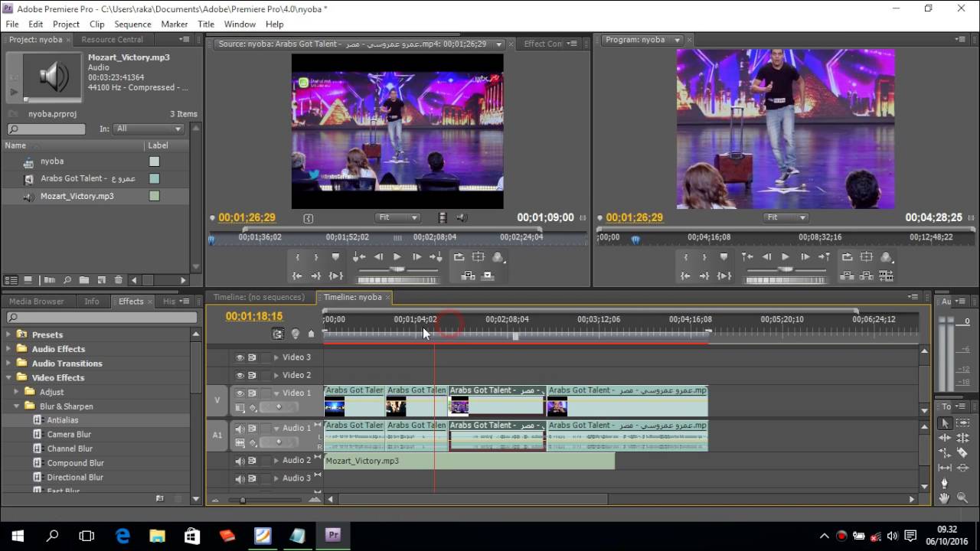Click Overwrite button in Source monitor
980x551 pixels.
tap(488, 275)
